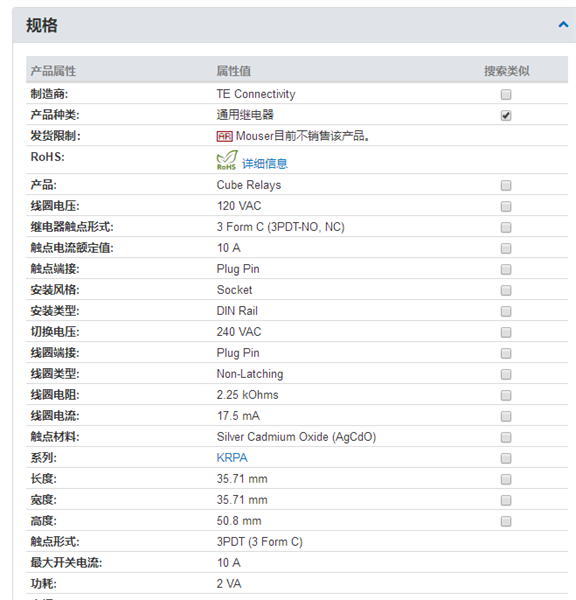
Task: Open the 详细信息 RoHS link
Action: pos(265,164)
